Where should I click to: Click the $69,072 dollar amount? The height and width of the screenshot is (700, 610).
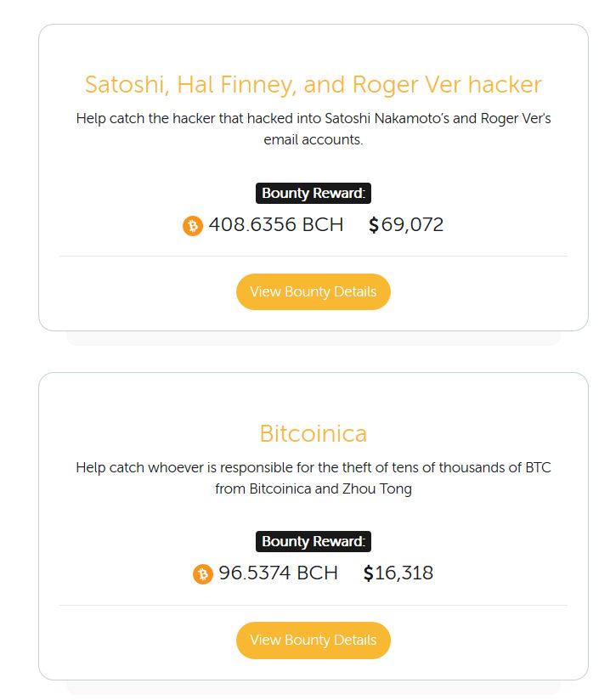pyautogui.click(x=406, y=225)
